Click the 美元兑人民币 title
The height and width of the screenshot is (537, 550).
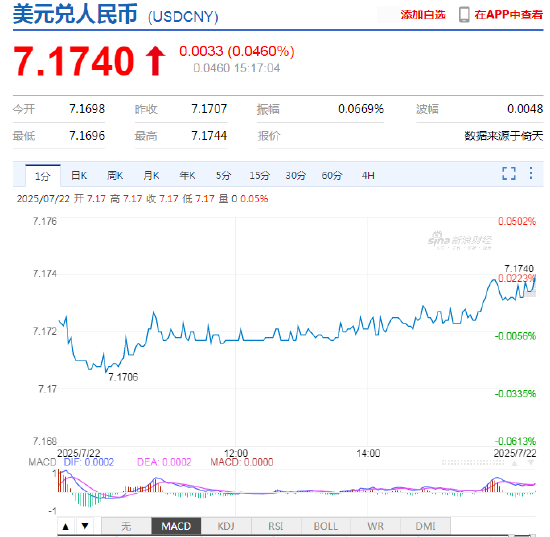pyautogui.click(x=75, y=14)
